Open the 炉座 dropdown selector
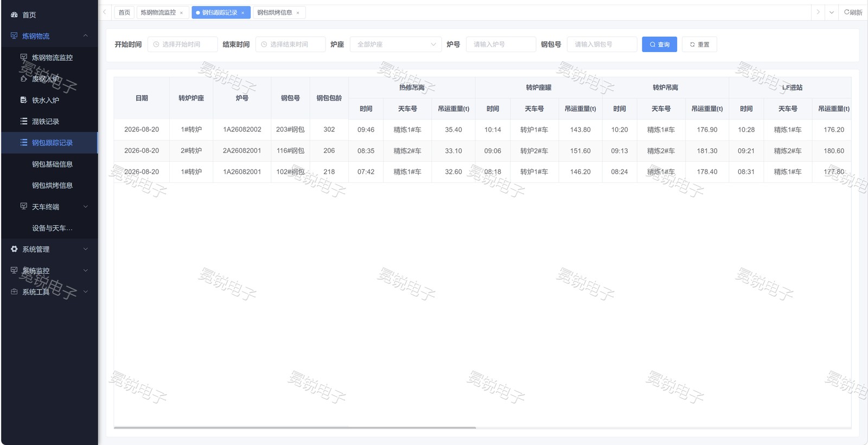Image resolution: width=868 pixels, height=445 pixels. (x=396, y=44)
